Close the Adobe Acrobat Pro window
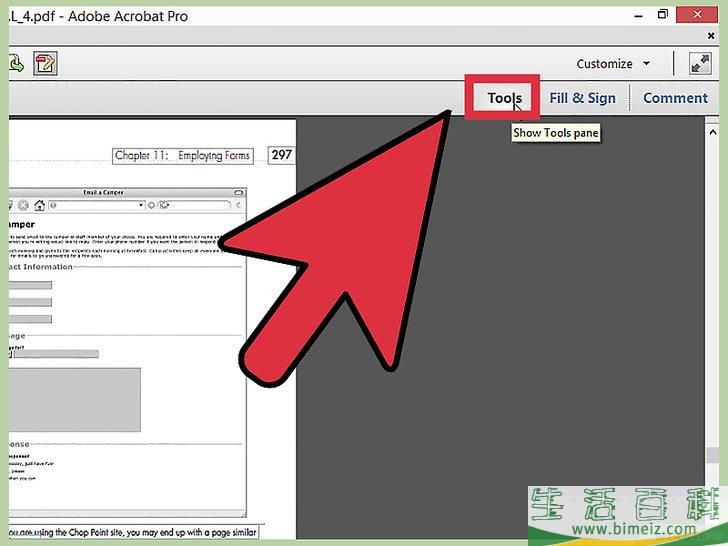Screen dimensions: 728x546 point(697,14)
